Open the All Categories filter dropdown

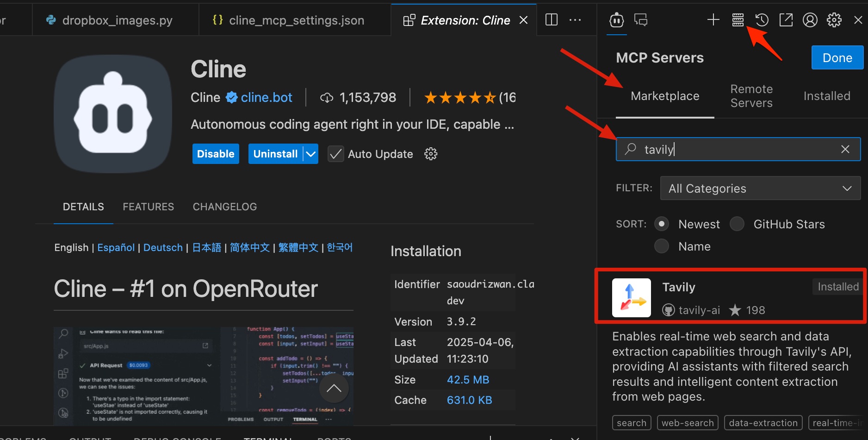(760, 188)
